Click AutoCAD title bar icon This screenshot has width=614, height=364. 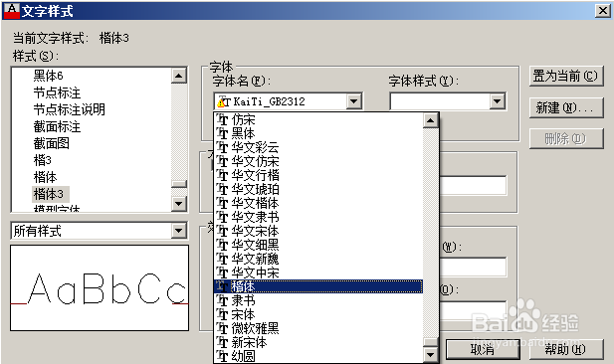(x=11, y=10)
